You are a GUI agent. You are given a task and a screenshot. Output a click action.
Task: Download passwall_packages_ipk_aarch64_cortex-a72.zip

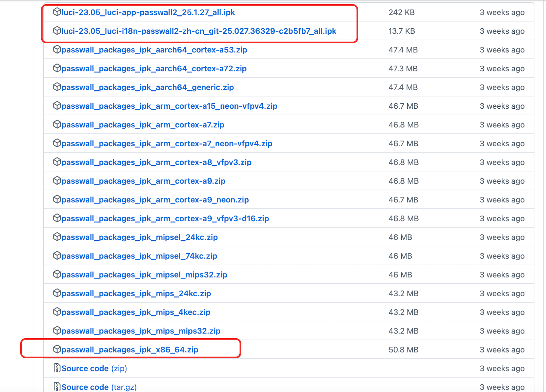point(154,69)
